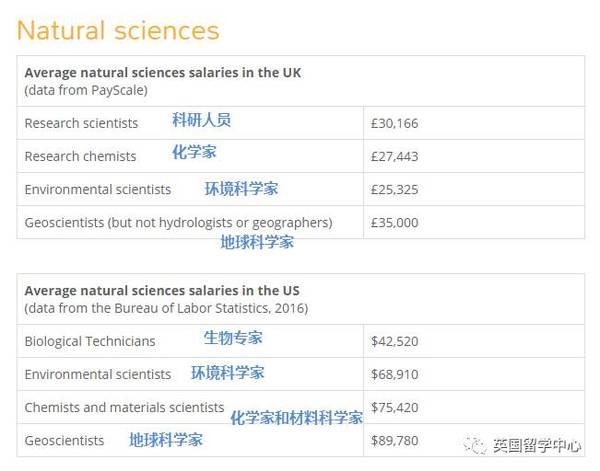Viewport: 600px width, 471px height.
Task: Click the Natural sciences heading
Action: click(x=118, y=30)
